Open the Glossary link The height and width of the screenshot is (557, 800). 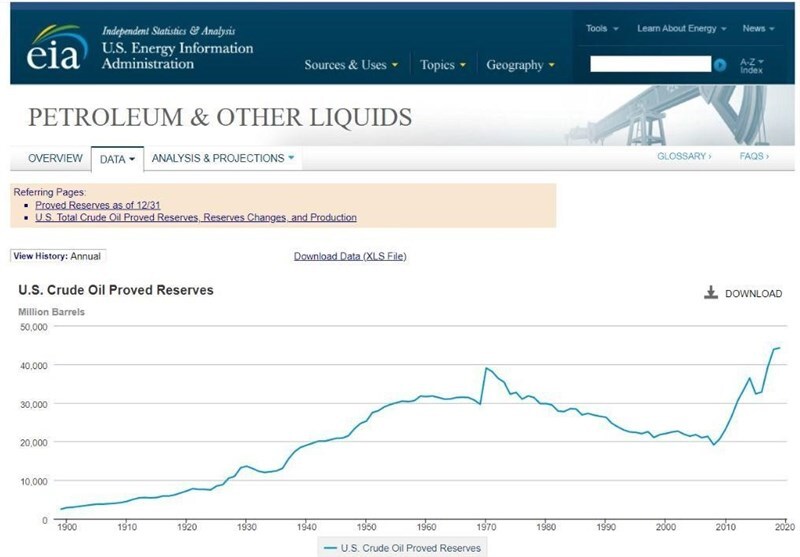click(x=684, y=156)
